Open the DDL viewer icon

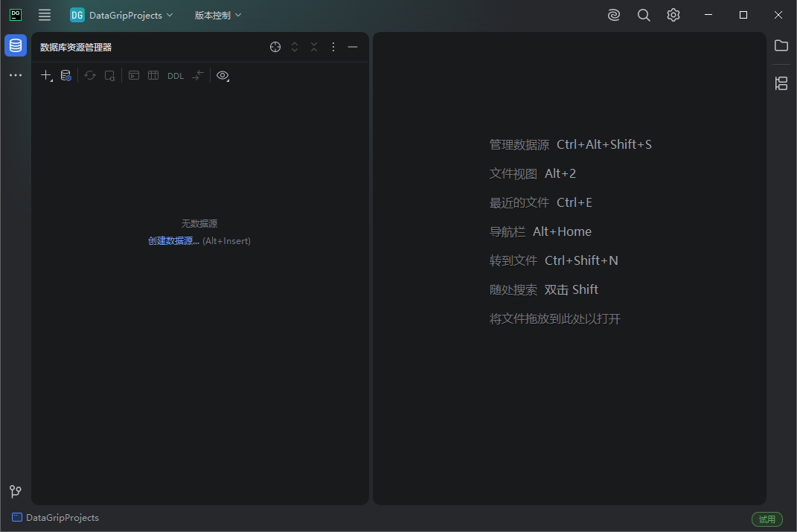(x=175, y=74)
